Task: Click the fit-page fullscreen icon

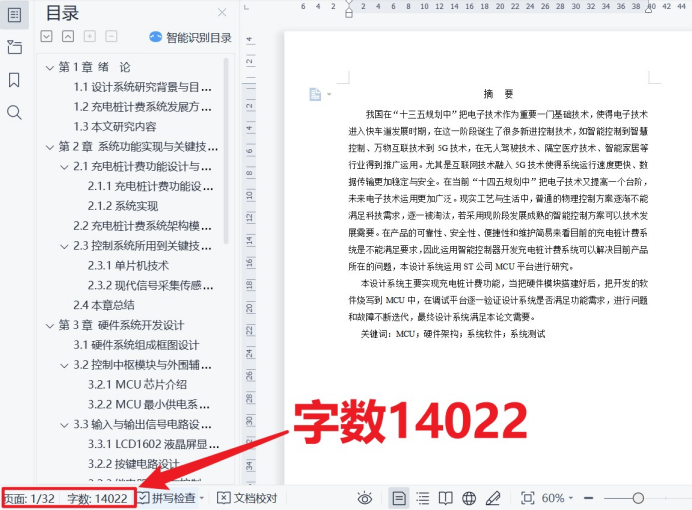Action: [x=528, y=499]
